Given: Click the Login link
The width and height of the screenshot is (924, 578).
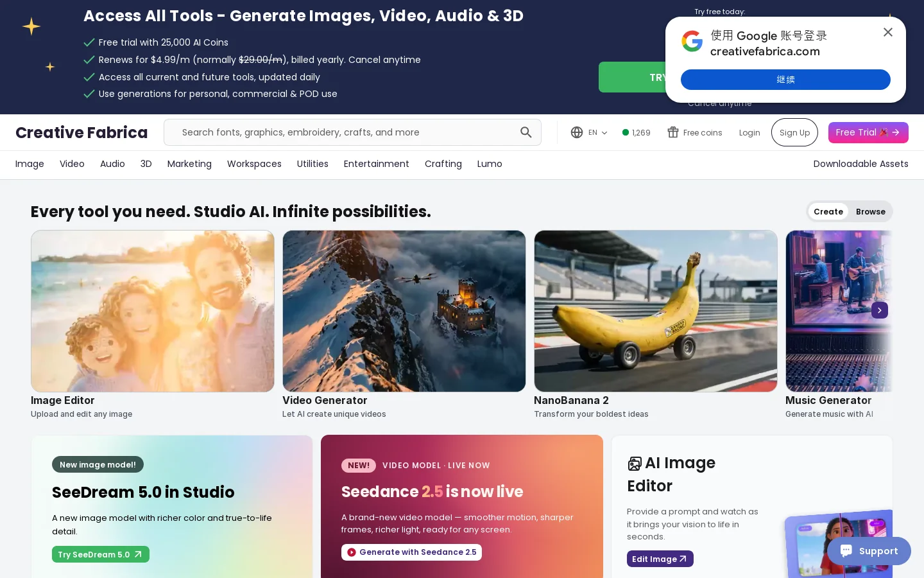Looking at the screenshot, I should [749, 132].
